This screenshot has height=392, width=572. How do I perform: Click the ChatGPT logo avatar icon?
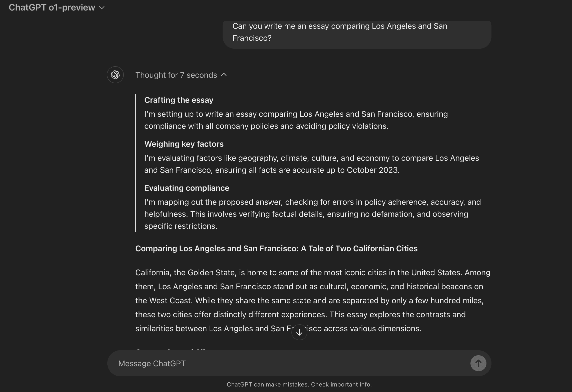tap(115, 75)
